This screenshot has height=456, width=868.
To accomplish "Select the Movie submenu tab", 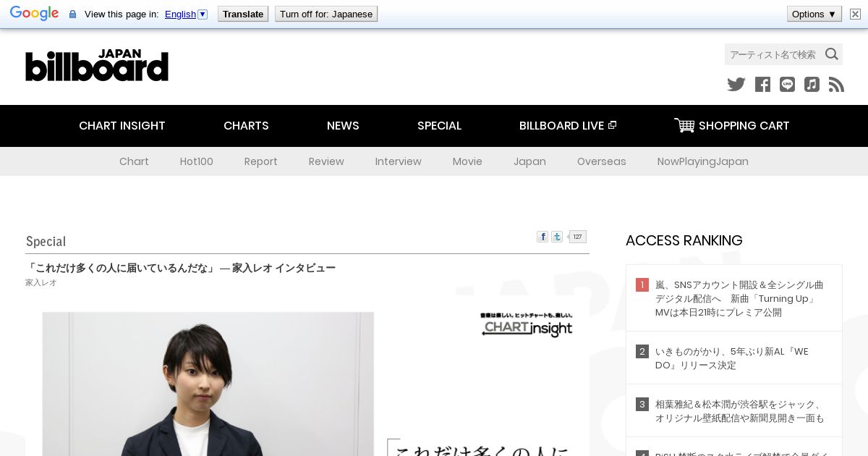I will [x=467, y=161].
